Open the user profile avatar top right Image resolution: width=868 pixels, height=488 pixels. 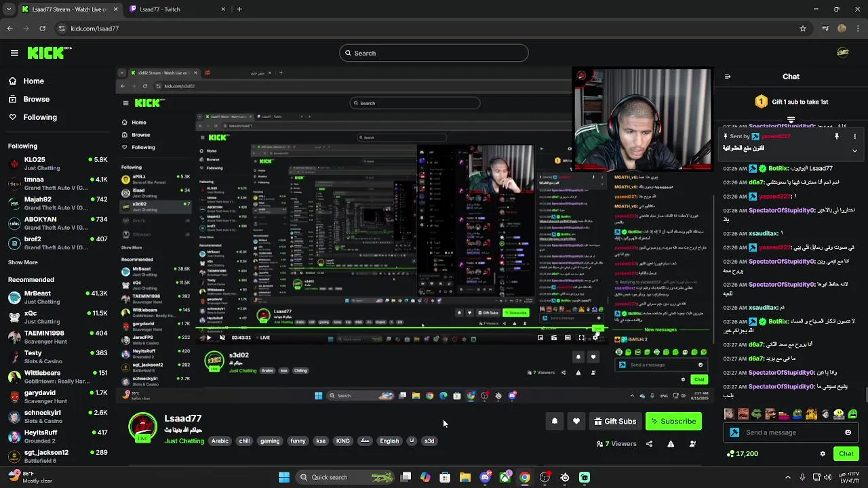coord(843,53)
